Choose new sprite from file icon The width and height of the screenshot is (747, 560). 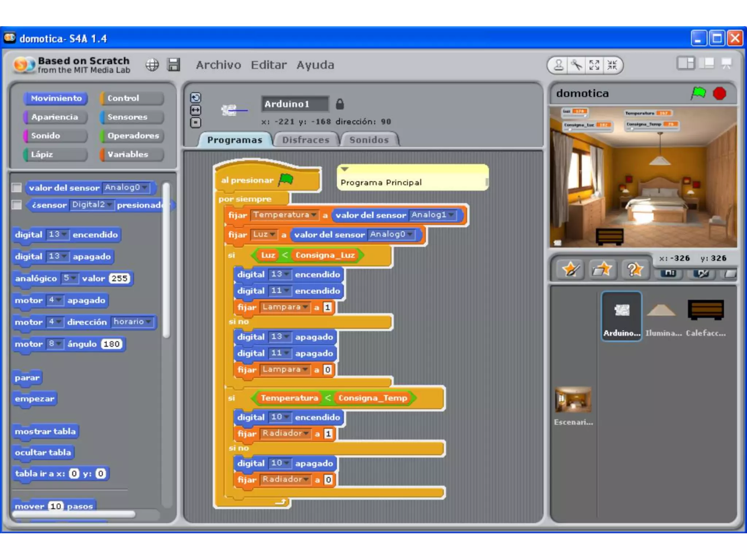pyautogui.click(x=602, y=270)
